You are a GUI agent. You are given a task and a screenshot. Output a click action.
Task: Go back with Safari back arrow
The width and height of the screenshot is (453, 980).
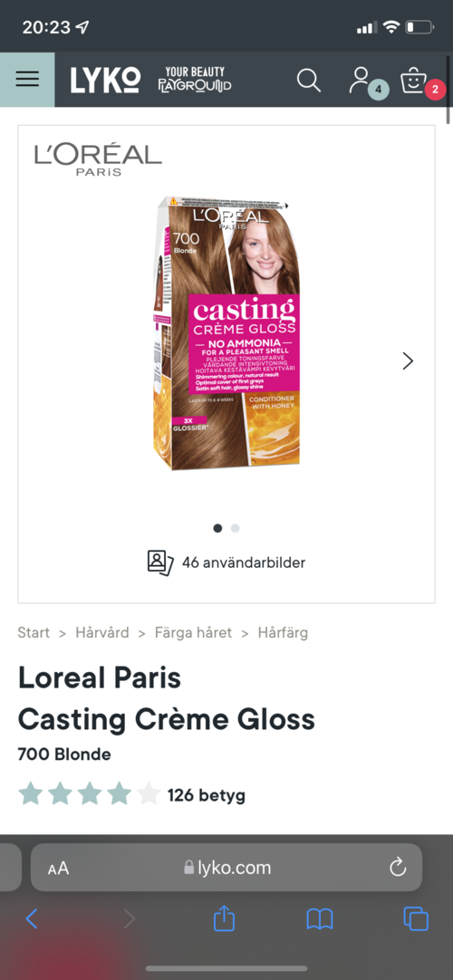point(32,918)
